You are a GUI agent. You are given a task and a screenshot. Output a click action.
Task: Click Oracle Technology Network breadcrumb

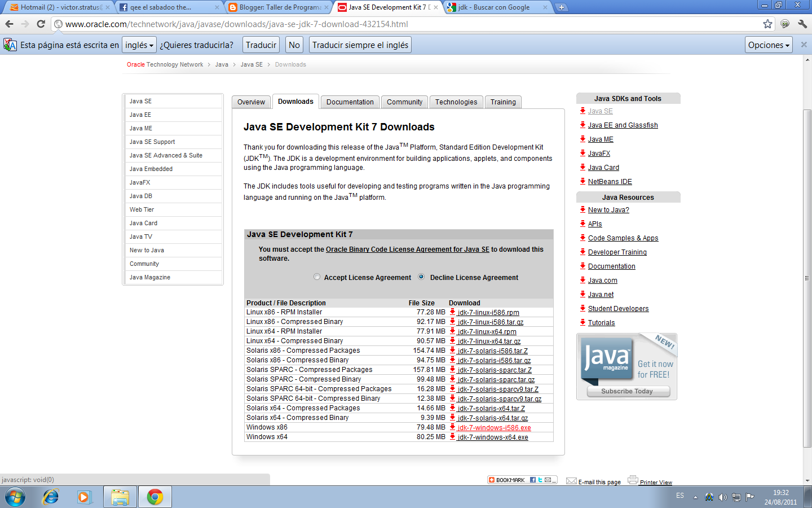click(x=165, y=64)
